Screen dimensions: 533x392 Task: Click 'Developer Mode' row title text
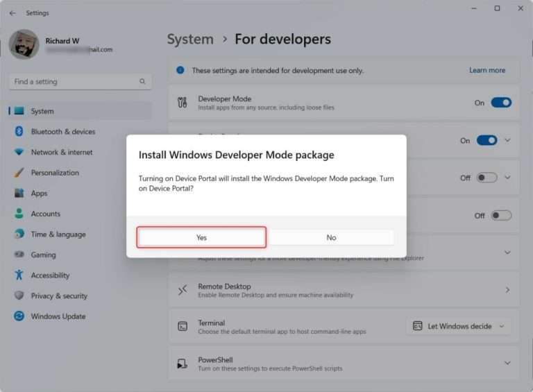[x=225, y=99]
